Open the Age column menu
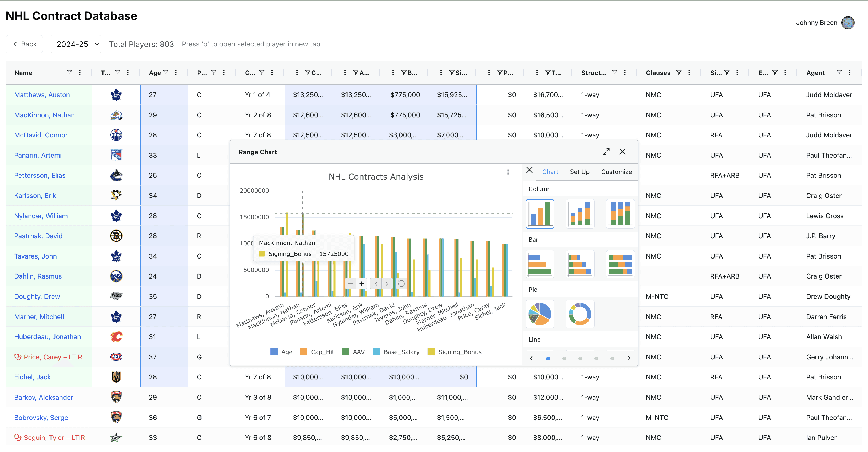 (176, 72)
